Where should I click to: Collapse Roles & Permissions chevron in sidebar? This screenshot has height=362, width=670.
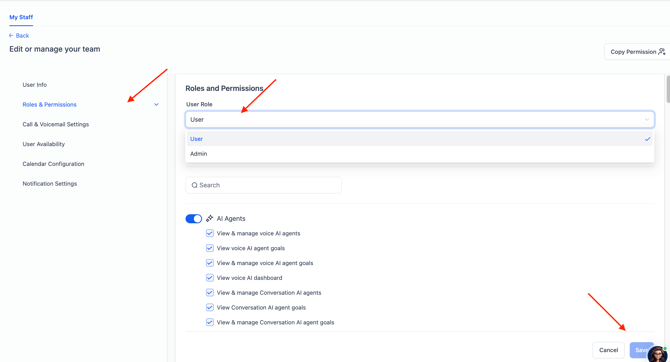[x=156, y=104]
